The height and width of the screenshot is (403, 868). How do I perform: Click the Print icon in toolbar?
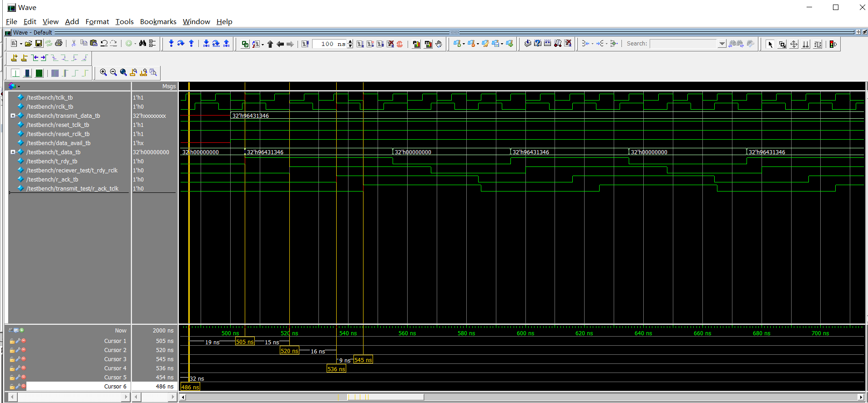59,44
